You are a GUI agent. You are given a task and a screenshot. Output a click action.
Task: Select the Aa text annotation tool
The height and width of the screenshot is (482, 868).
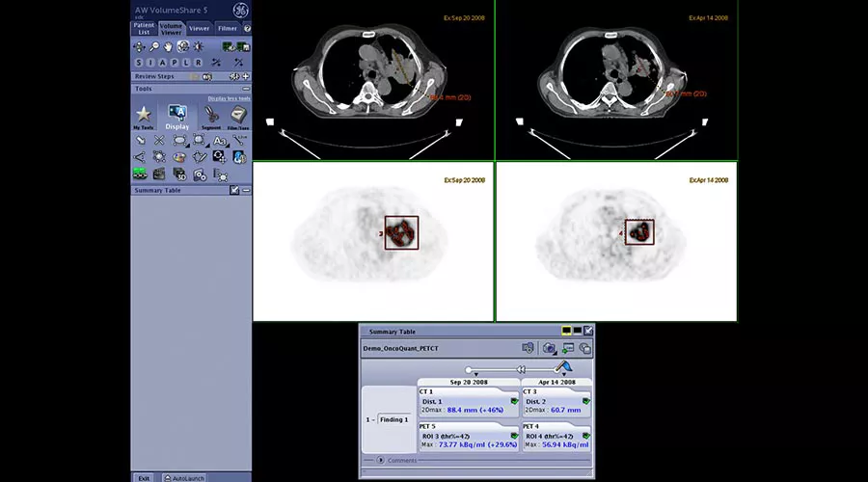220,141
